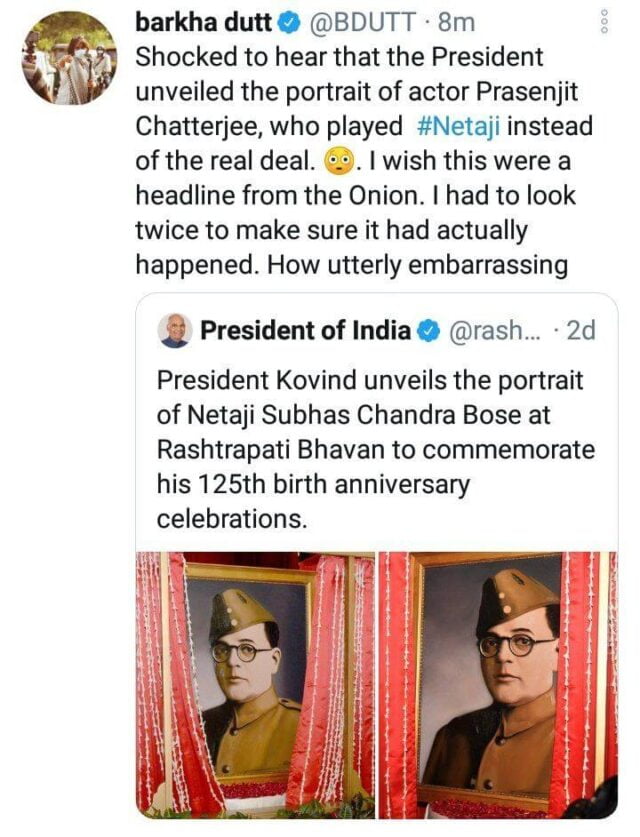View the left Netaji portrait photo
Viewport: 640px width, 837px height.
pyautogui.click(x=255, y=685)
